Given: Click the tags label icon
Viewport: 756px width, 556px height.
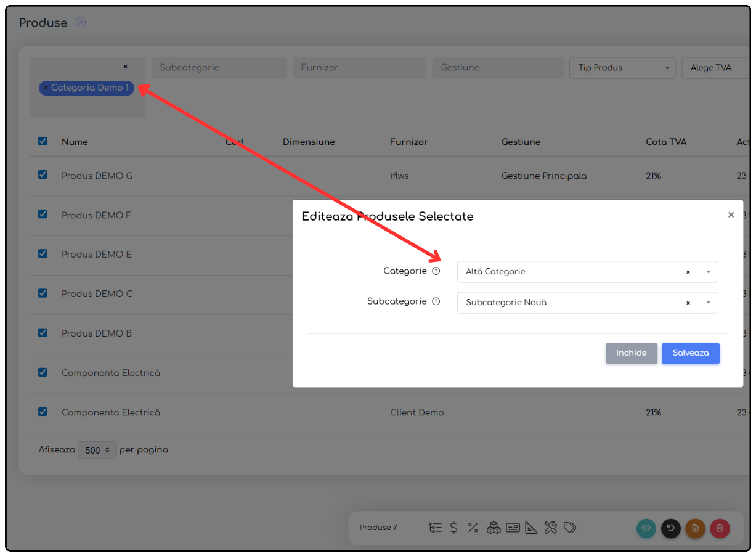Looking at the screenshot, I should 570,528.
